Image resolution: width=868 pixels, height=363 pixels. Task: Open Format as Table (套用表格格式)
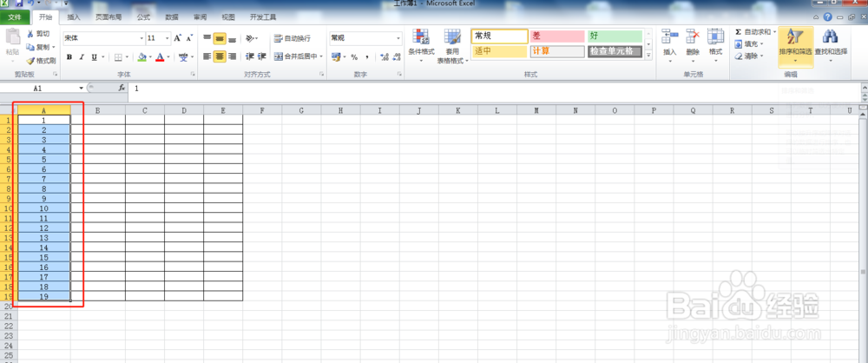point(452,45)
